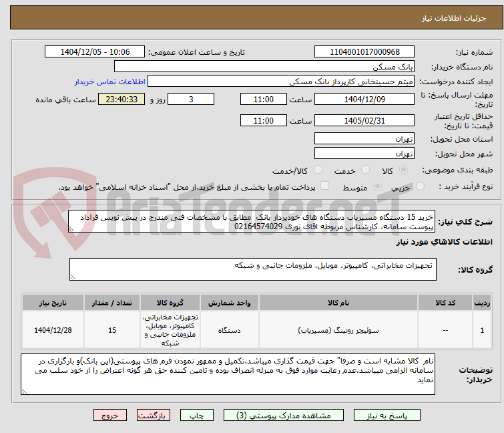This screenshot has width=504, height=433.
Task: Click the price validity date 1405/02/31
Action: point(364,121)
